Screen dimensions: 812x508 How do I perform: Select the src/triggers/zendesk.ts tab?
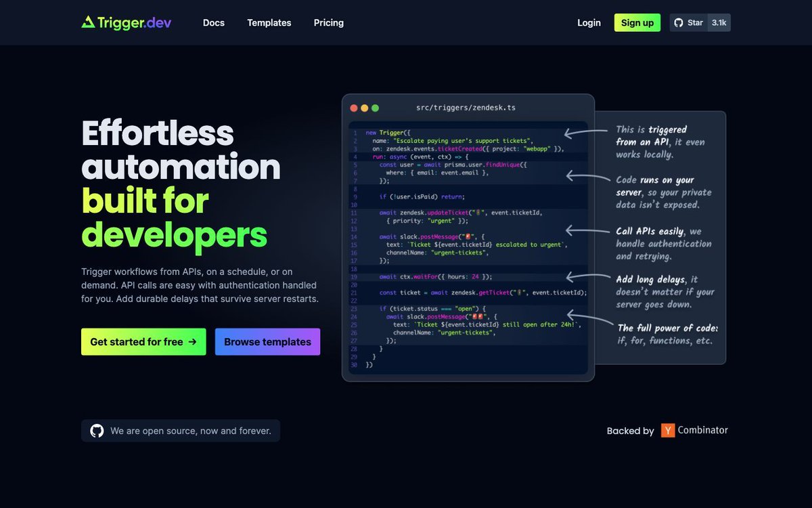click(466, 107)
